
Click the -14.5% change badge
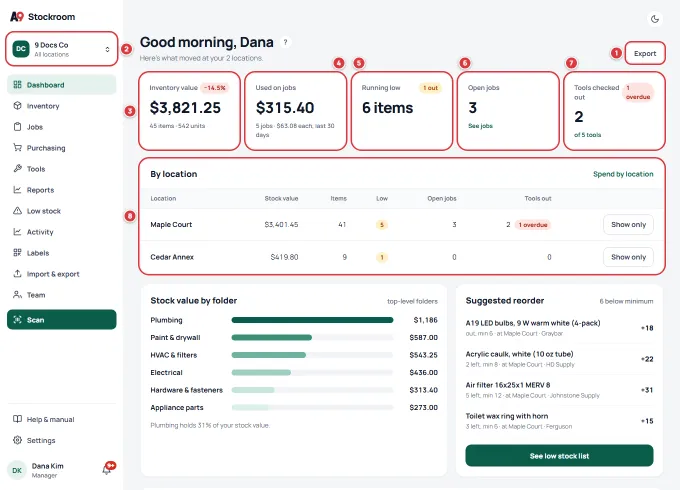tap(215, 88)
